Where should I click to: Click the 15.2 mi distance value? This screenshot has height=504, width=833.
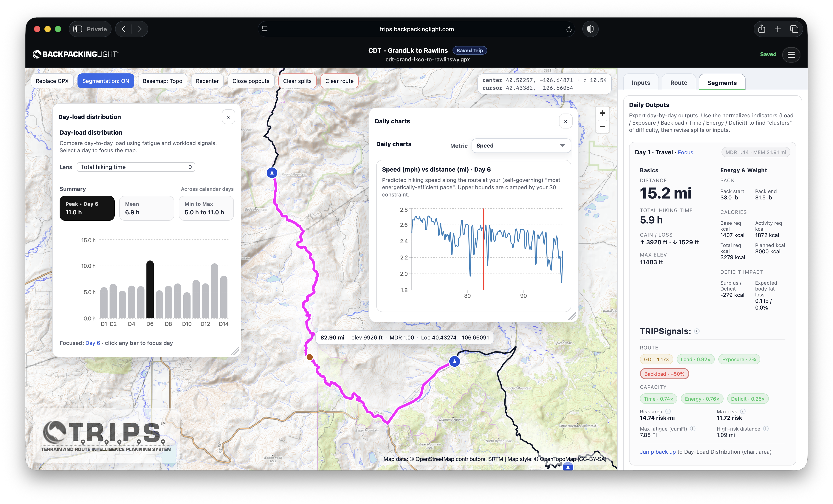[665, 193]
